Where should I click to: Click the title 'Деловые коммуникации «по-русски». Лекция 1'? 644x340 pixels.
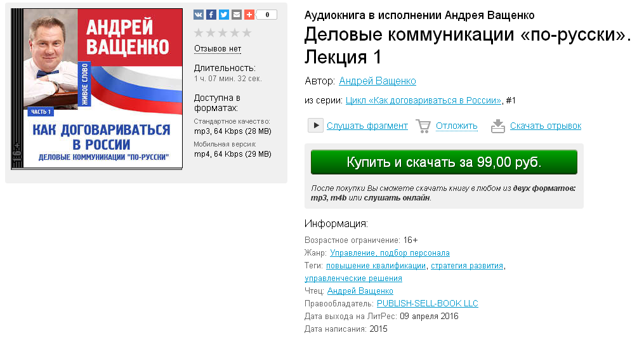(468, 46)
